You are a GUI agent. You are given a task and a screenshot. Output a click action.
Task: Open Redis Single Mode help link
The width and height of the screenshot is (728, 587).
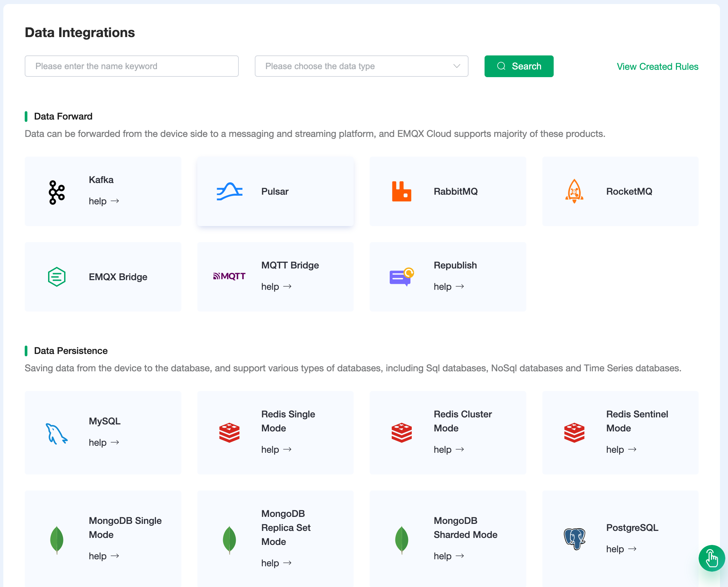point(276,450)
